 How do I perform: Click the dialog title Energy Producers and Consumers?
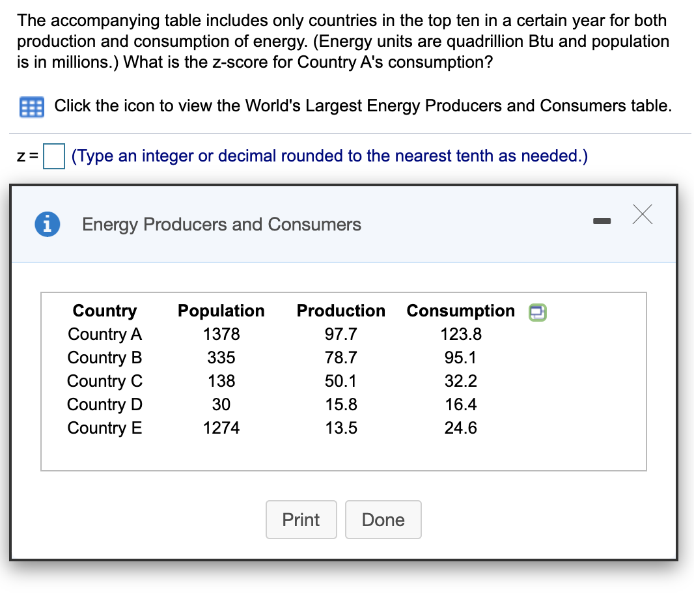click(221, 225)
